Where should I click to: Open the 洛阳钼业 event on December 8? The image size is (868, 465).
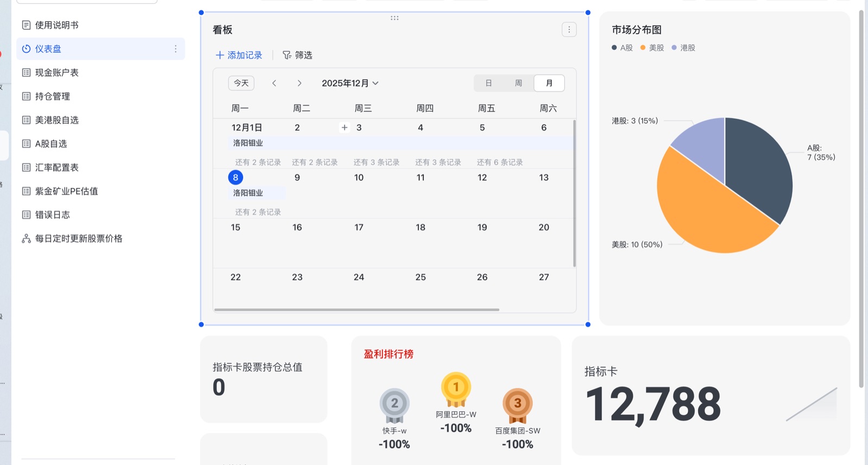point(258,193)
